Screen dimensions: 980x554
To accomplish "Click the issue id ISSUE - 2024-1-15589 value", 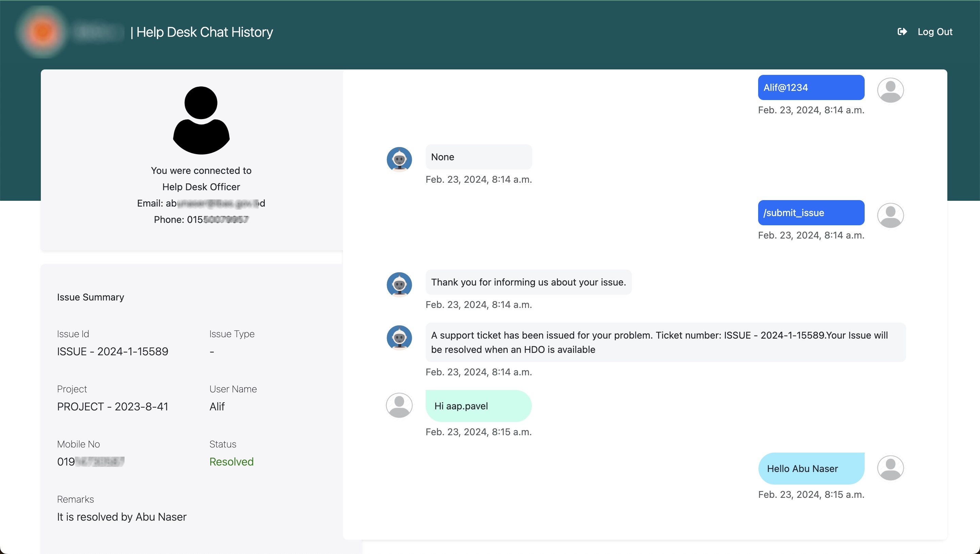I will [113, 351].
